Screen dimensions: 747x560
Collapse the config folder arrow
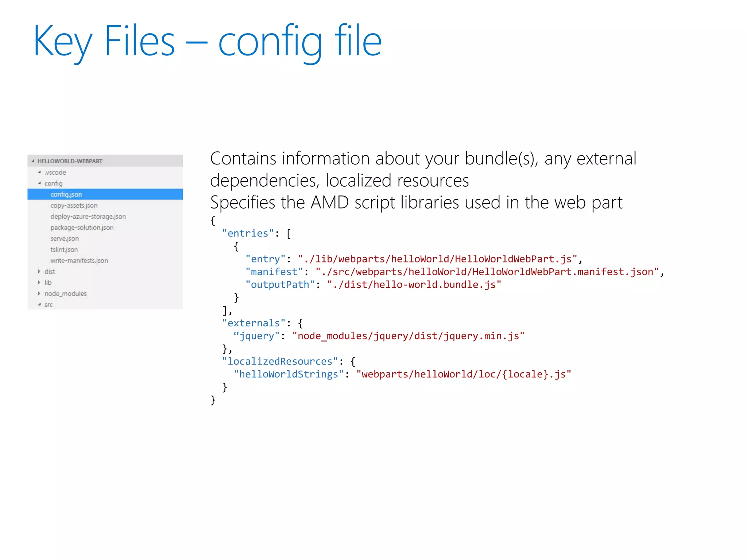[x=39, y=183]
